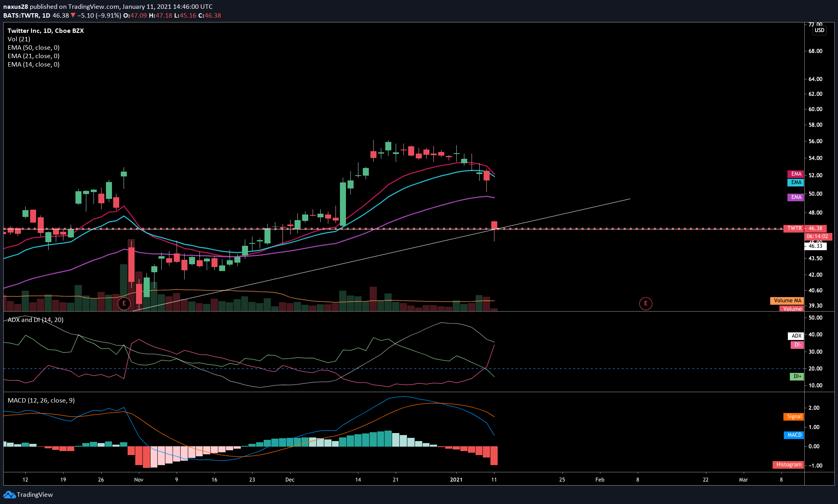The height and width of the screenshot is (504, 838).
Task: Click the Dec date label on time axis
Action: point(290,480)
